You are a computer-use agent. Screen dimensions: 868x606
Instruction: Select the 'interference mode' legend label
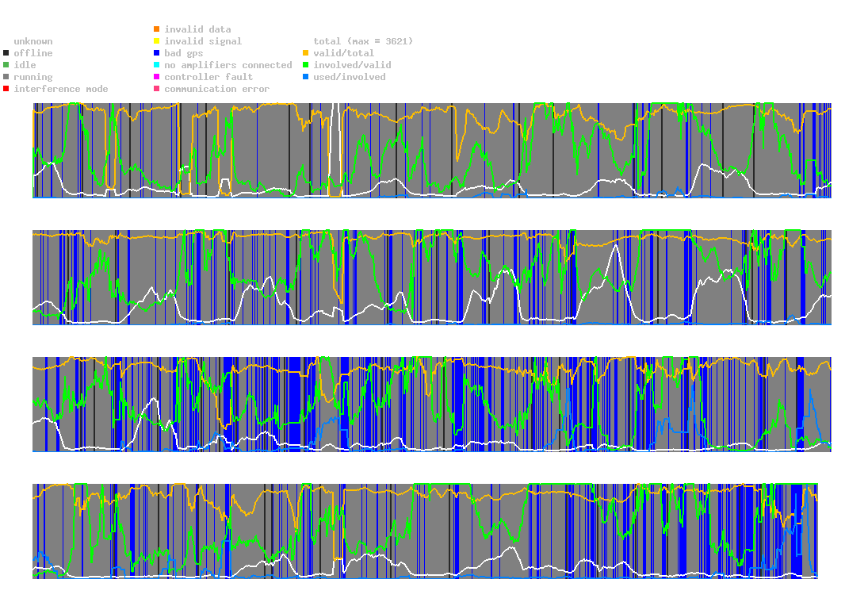[61, 89]
